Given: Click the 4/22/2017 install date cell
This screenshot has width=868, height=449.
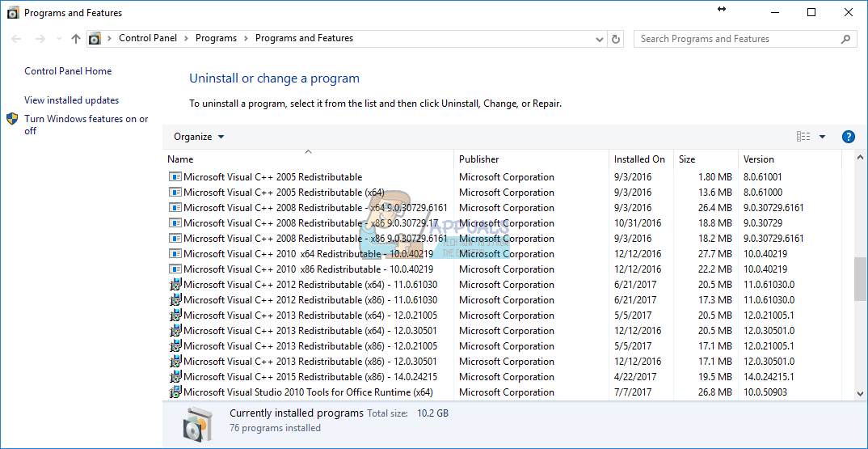Looking at the screenshot, I should pyautogui.click(x=635, y=376).
